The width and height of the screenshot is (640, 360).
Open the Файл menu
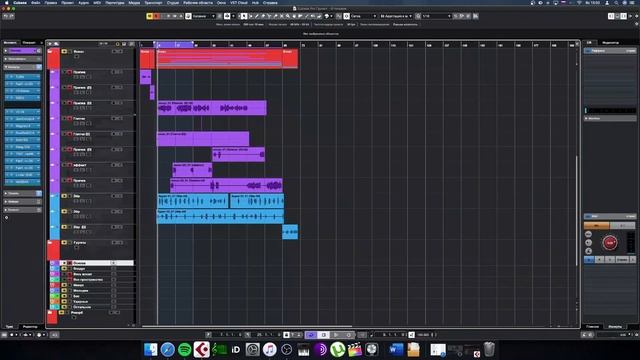click(36, 2)
